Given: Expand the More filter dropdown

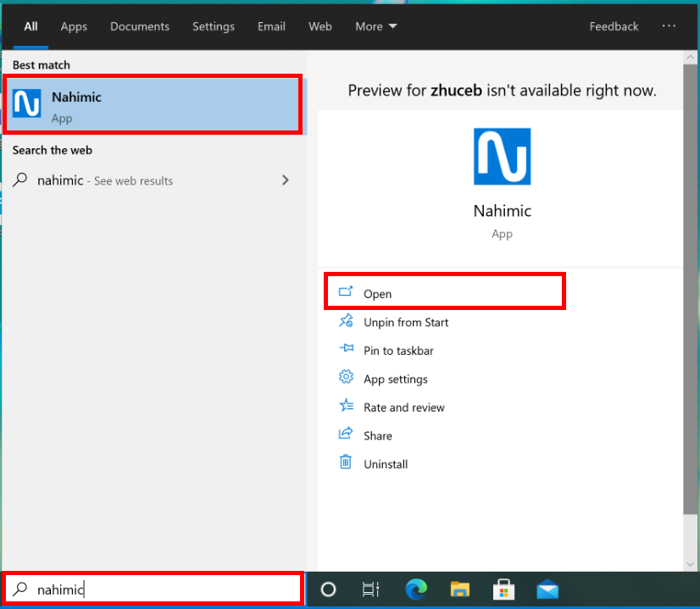Looking at the screenshot, I should 376,26.
